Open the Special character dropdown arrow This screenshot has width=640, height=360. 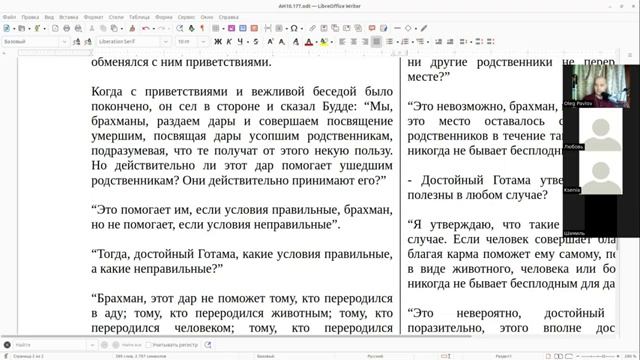click(301, 29)
